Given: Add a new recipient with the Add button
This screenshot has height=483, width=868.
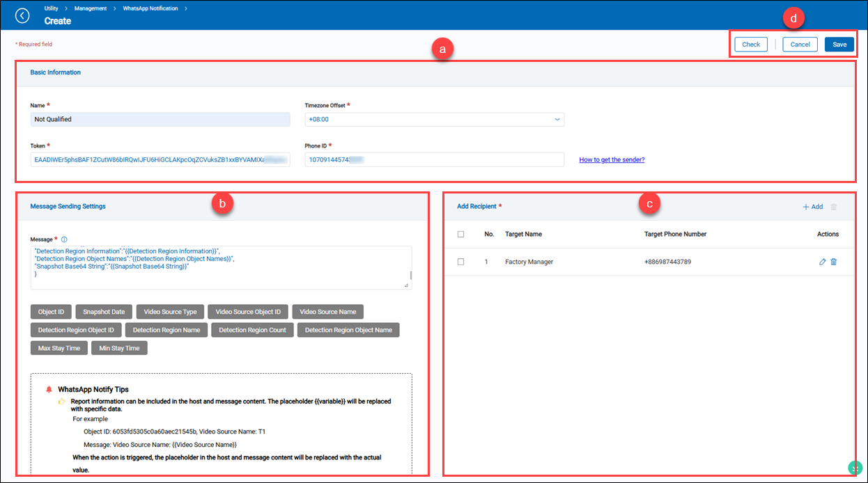Looking at the screenshot, I should tap(812, 207).
